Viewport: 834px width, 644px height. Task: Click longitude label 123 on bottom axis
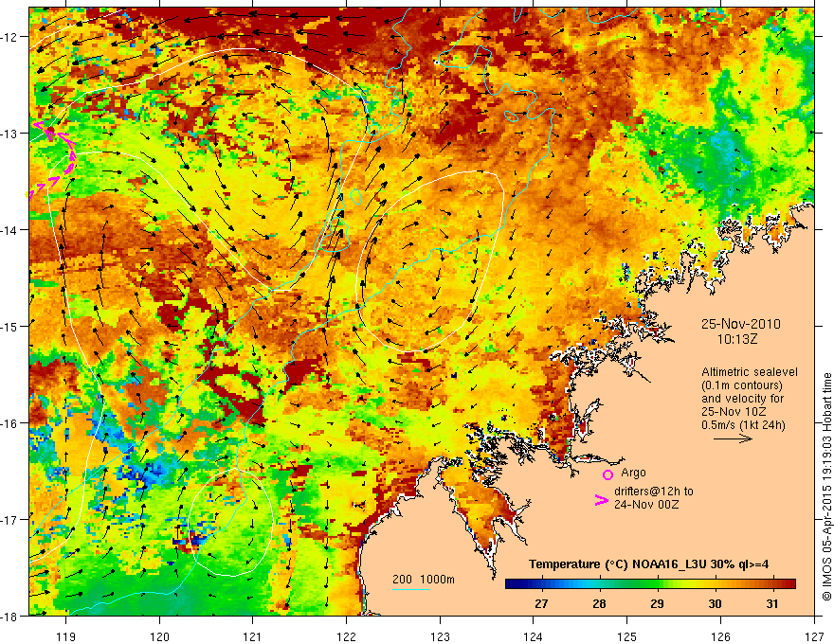click(440, 636)
